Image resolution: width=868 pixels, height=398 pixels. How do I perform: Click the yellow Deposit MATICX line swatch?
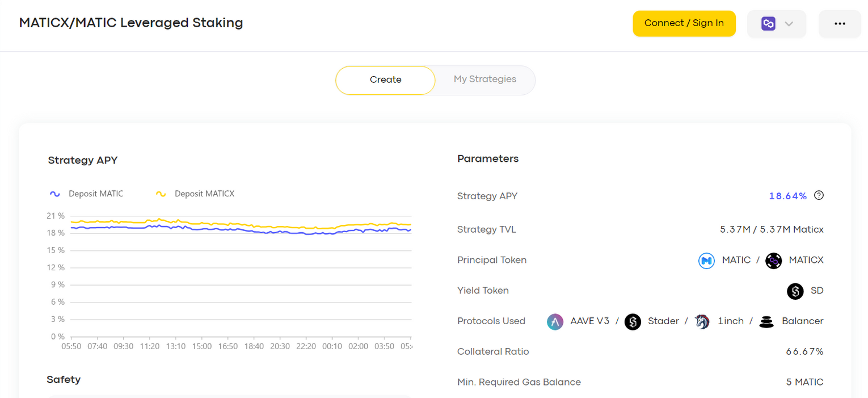(x=161, y=194)
